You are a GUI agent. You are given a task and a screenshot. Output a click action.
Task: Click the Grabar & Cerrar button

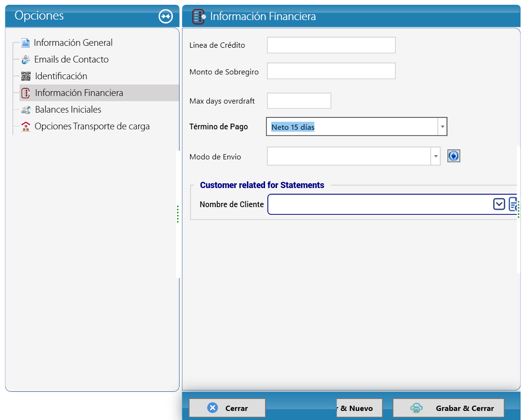[x=448, y=408]
